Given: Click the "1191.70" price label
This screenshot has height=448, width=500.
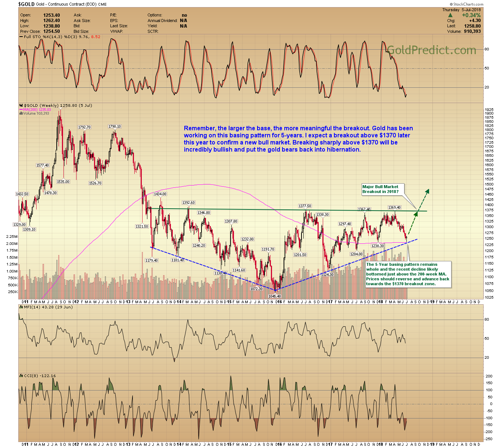Looking at the screenshot, I should click(x=268, y=249).
